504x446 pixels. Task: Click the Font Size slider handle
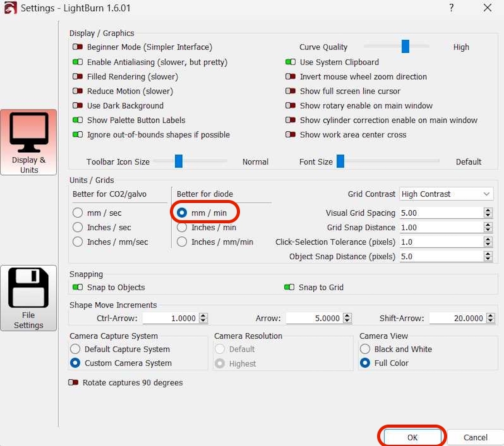point(341,161)
